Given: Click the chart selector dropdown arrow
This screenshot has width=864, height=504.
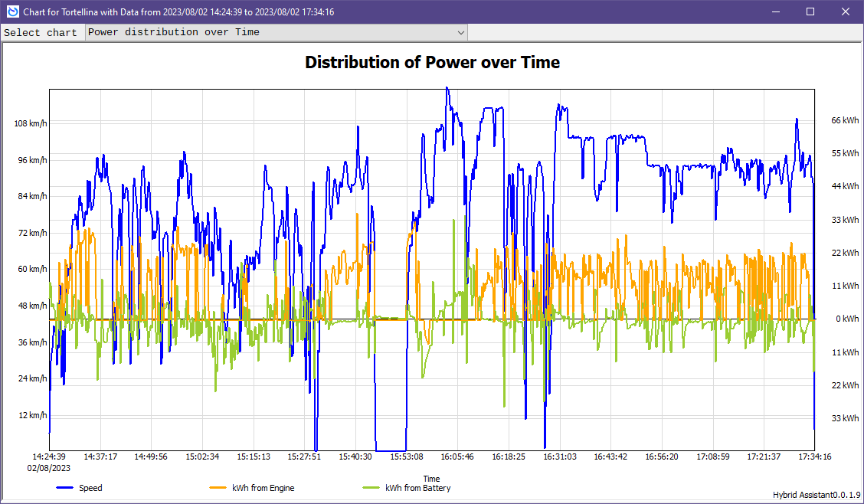Looking at the screenshot, I should pyautogui.click(x=460, y=32).
